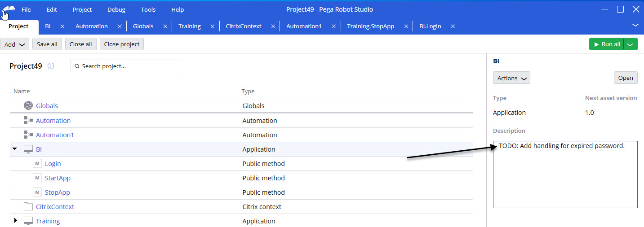644x227 pixels.
Task: Open the Run all dropdown arrow
Action: click(x=631, y=44)
